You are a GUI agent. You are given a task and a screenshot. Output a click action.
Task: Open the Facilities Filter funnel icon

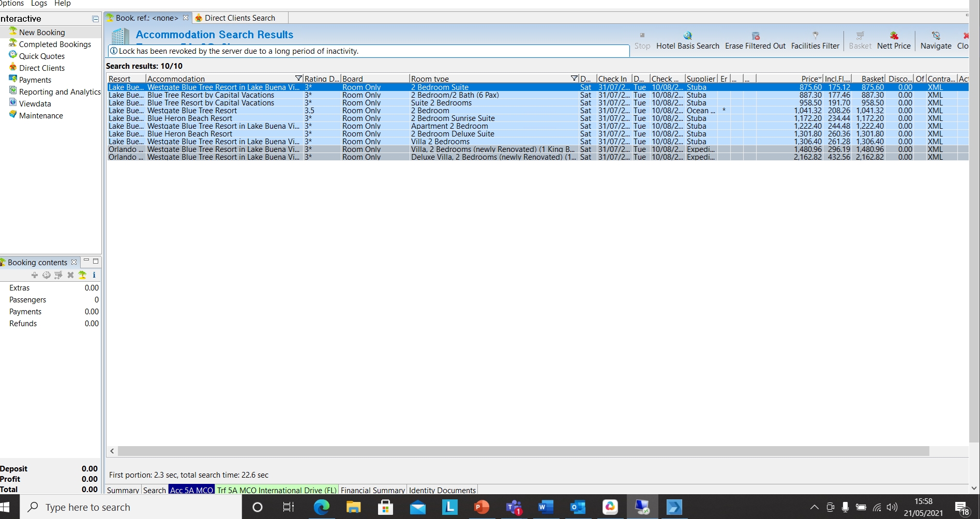point(816,36)
